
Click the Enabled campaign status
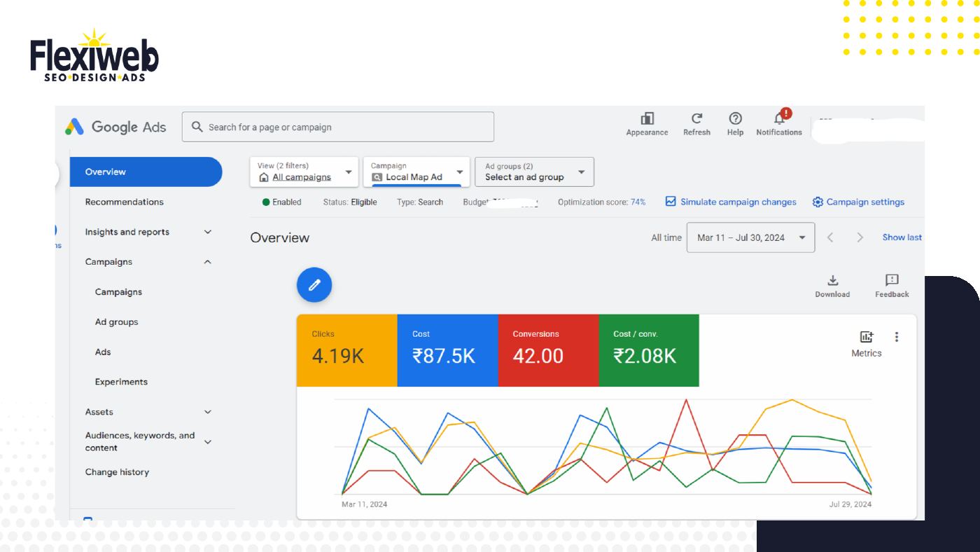281,202
